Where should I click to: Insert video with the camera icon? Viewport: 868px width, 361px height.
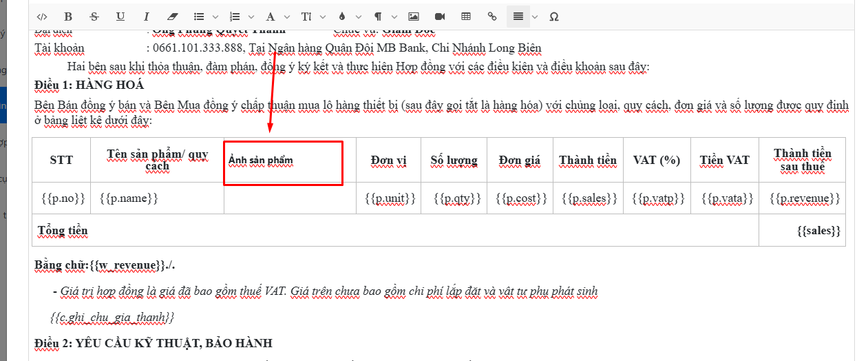[440, 17]
